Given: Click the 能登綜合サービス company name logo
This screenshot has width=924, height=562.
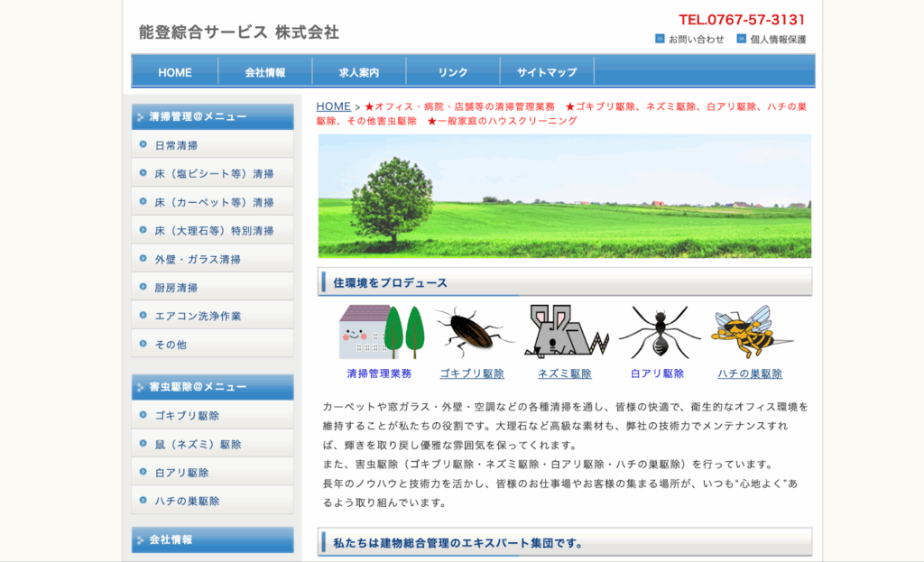Looking at the screenshot, I should (239, 32).
